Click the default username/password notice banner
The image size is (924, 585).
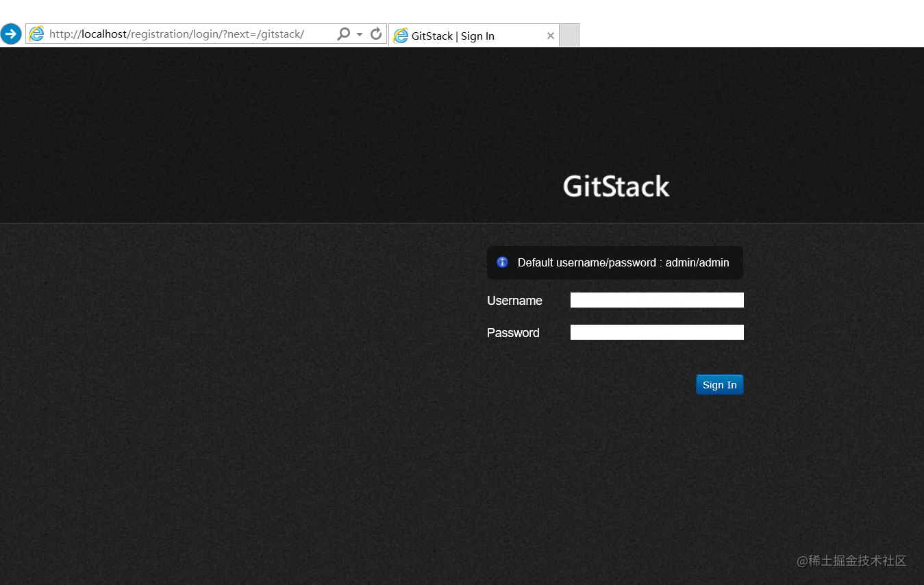click(614, 262)
